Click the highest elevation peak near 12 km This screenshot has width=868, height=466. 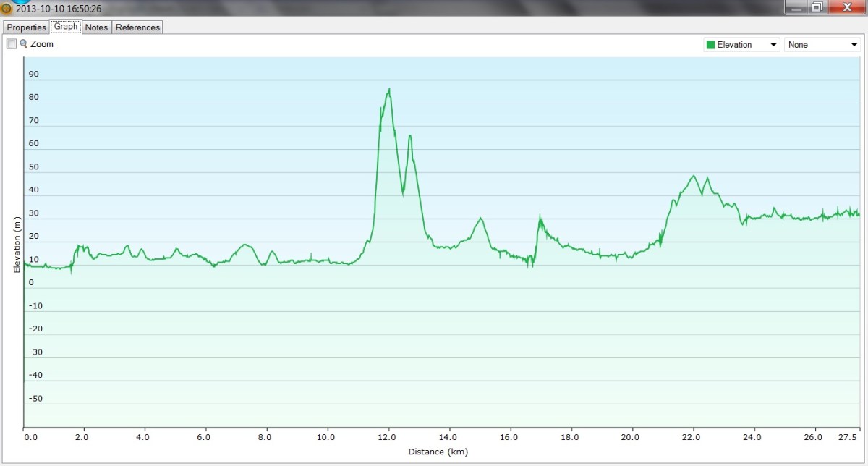pos(389,90)
